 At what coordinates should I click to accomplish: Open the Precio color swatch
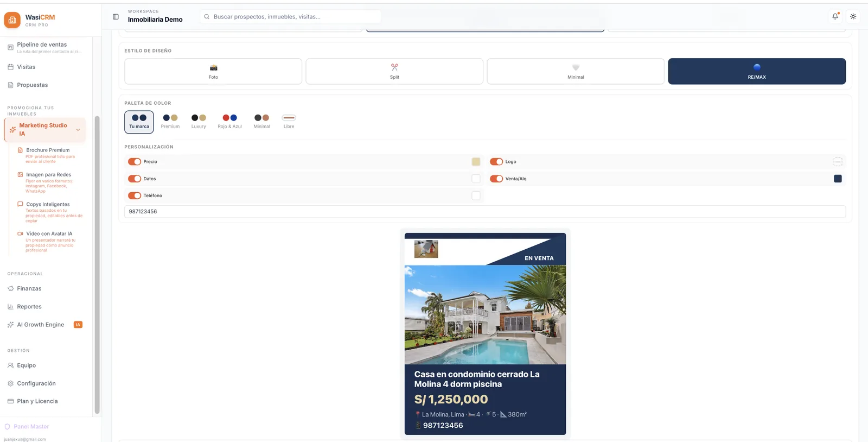(x=476, y=162)
